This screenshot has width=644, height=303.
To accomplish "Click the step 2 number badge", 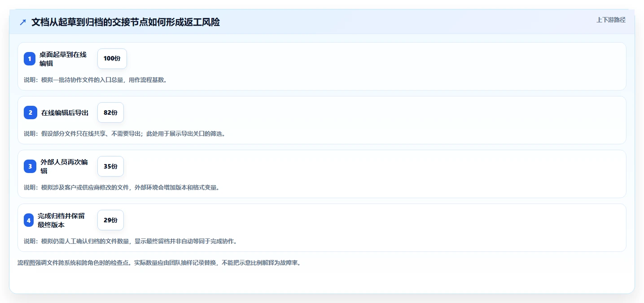I will click(31, 113).
